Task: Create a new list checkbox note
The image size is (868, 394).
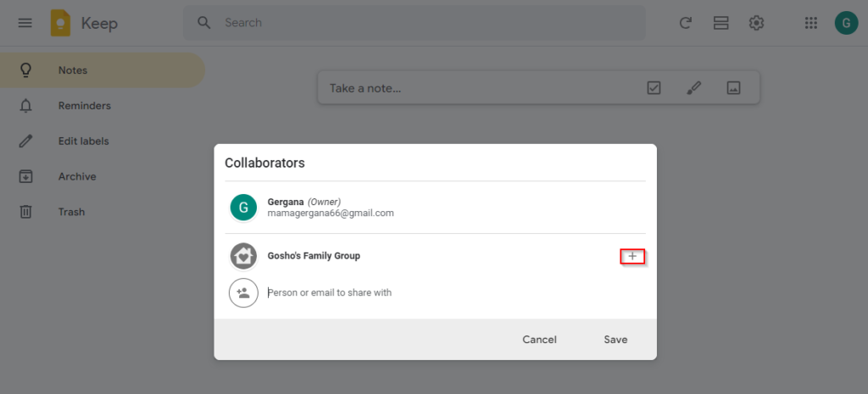Action: [654, 87]
